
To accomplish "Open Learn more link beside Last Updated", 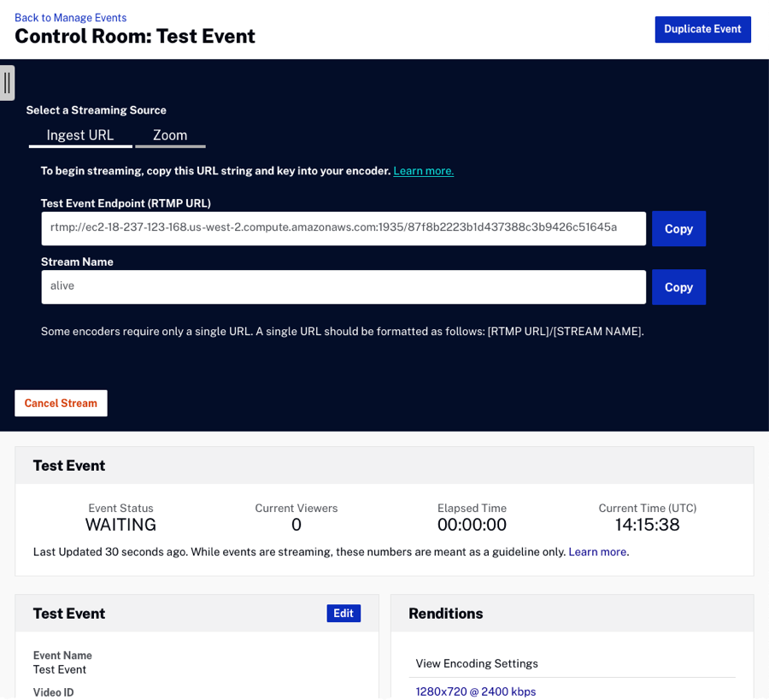I will (x=597, y=552).
